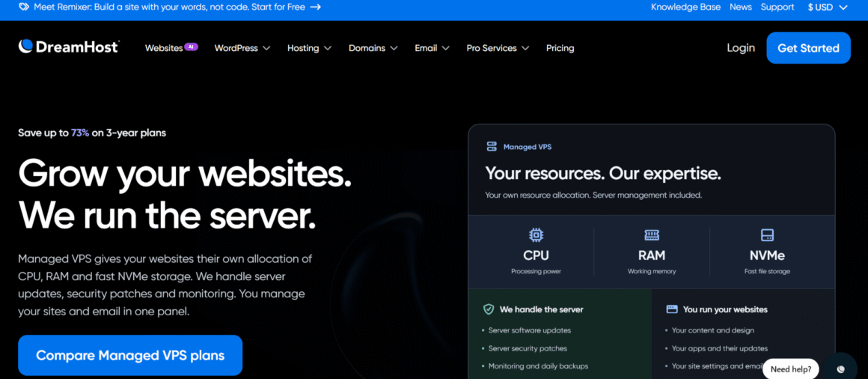
Task: Click Monitoring and daily backups list item
Action: 538,366
